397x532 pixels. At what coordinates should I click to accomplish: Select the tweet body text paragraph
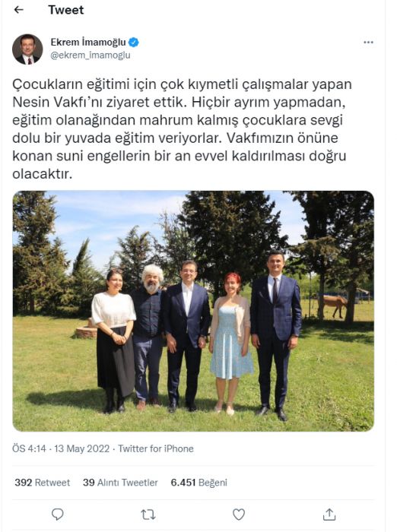pyautogui.click(x=182, y=129)
